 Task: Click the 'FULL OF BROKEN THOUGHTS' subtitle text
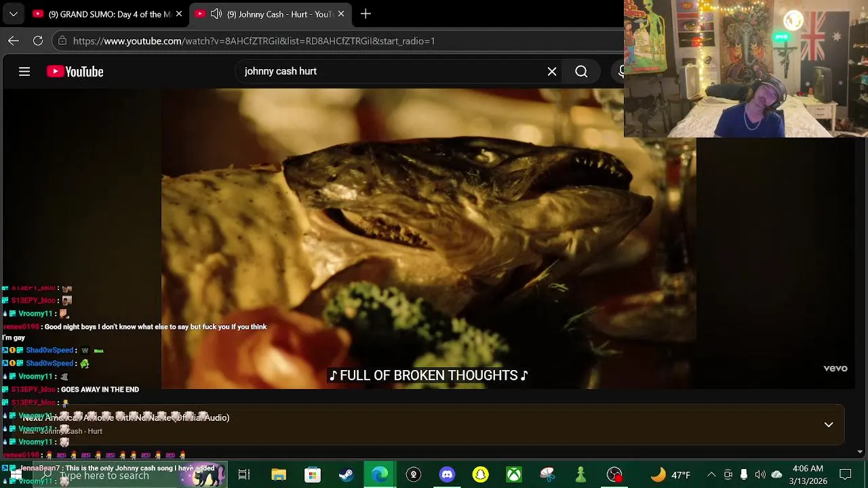coord(429,375)
